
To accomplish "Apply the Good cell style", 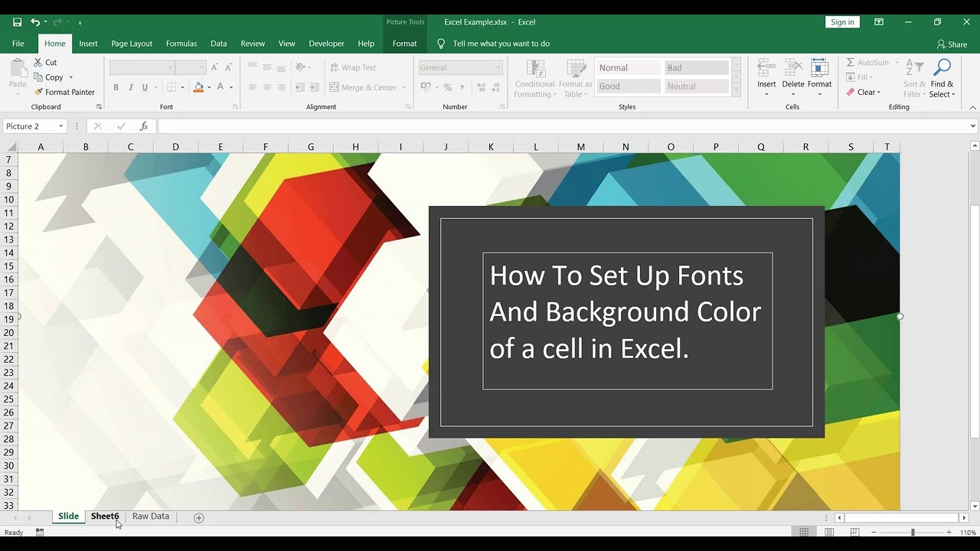I will [628, 86].
